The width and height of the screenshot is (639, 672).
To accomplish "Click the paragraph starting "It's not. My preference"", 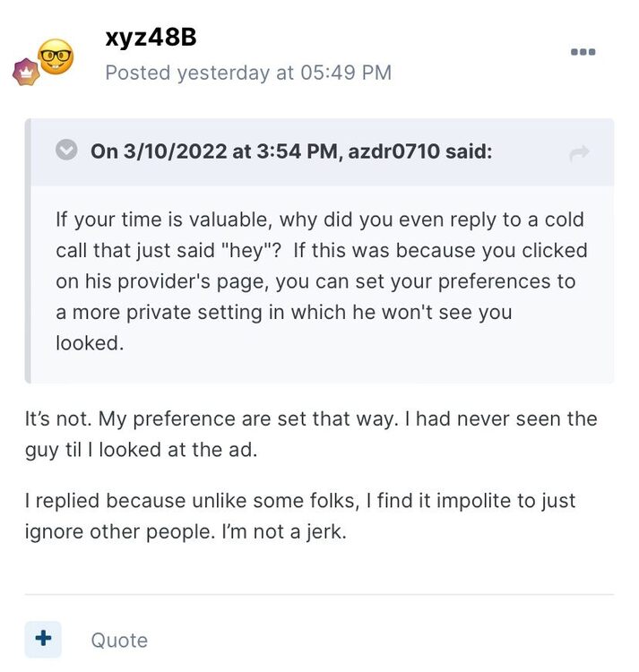I will coord(310,418).
